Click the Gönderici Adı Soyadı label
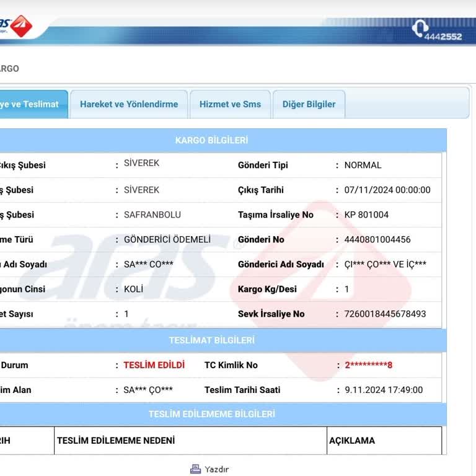This screenshot has width=476, height=476. (281, 264)
